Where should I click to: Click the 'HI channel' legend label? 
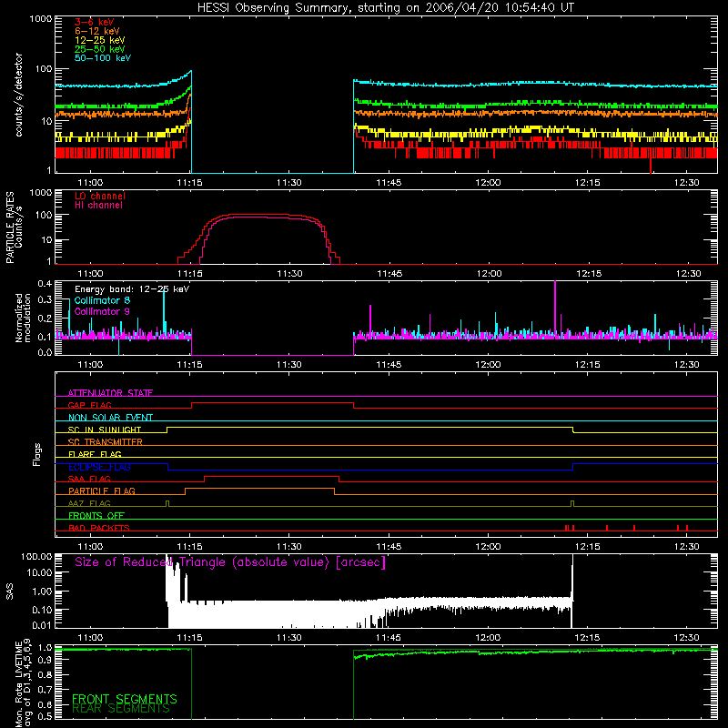[x=99, y=206]
